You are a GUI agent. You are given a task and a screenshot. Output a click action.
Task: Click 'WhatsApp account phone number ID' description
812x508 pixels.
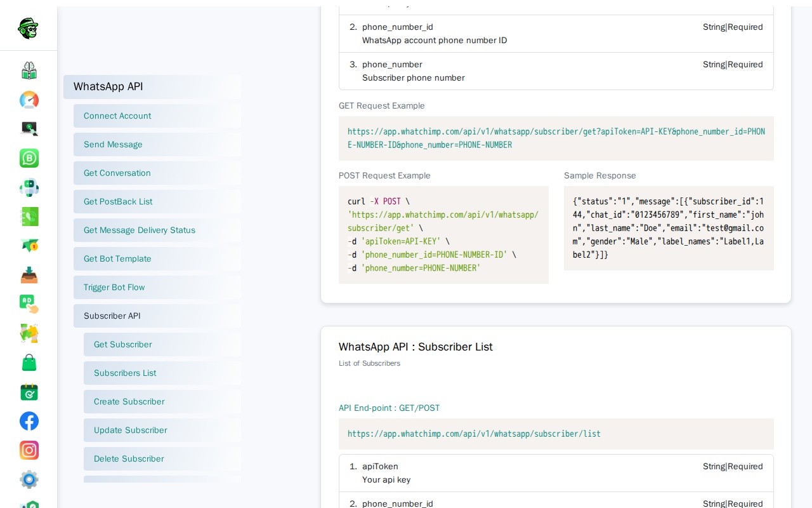point(435,41)
